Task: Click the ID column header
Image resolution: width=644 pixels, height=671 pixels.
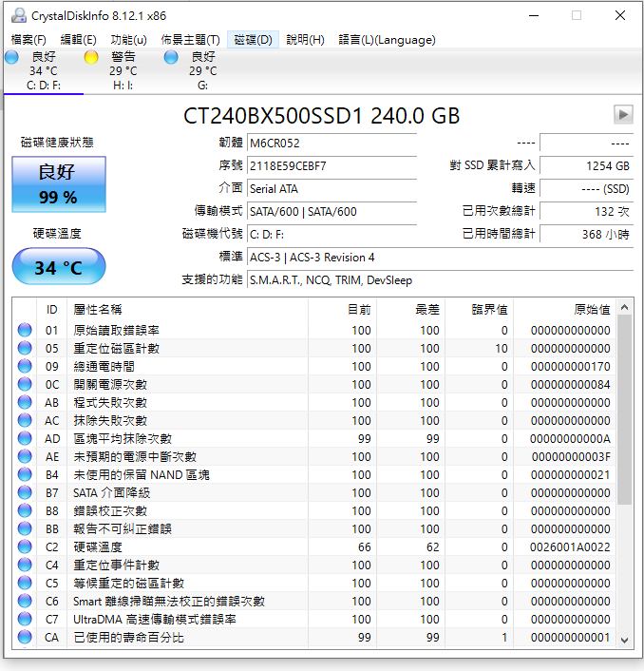Action: coord(51,310)
